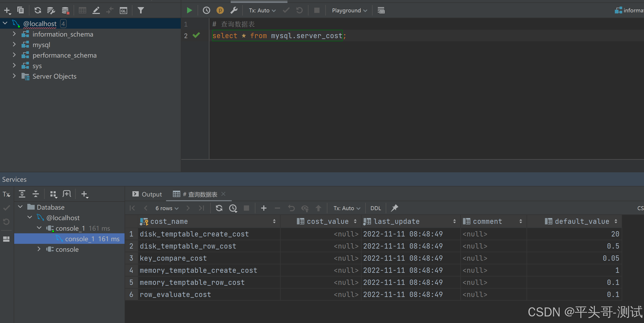Open the Playground mode dropdown
This screenshot has height=323, width=644.
349,11
